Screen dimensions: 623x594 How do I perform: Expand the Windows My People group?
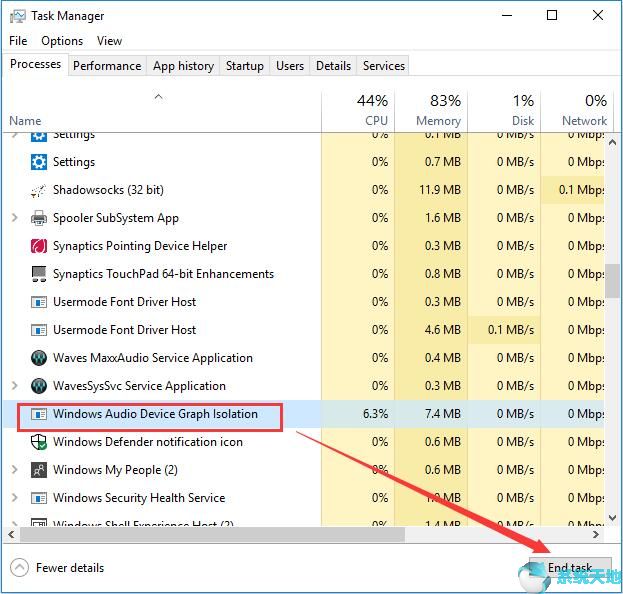(14, 470)
